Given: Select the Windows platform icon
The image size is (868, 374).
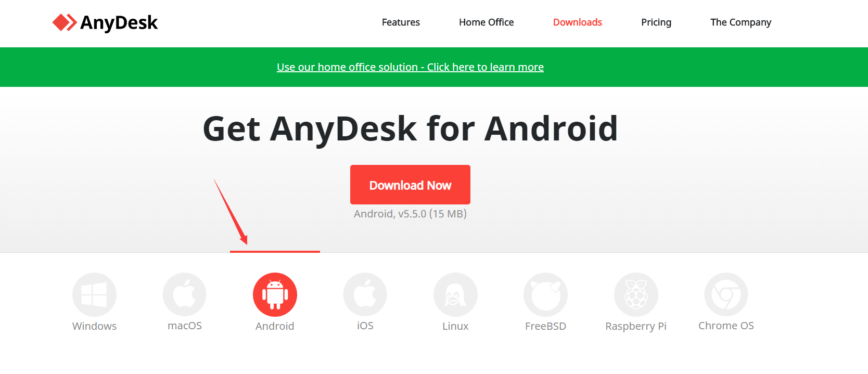Looking at the screenshot, I should click(94, 294).
